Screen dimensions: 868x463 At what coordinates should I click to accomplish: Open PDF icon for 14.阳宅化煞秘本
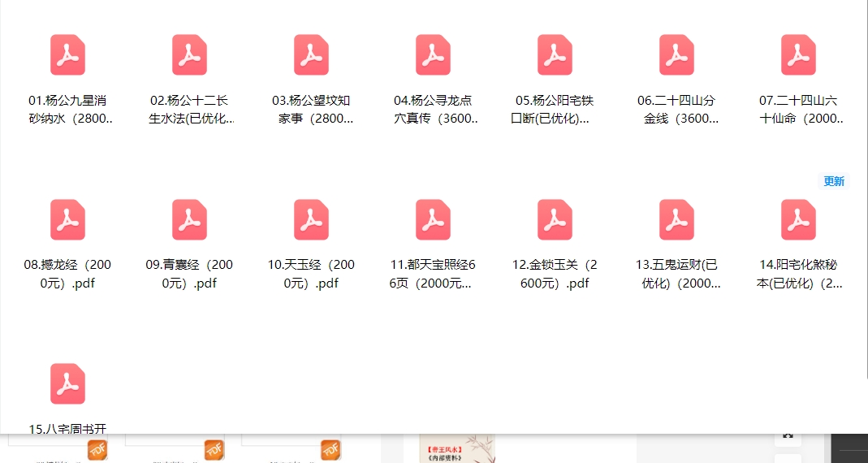(x=798, y=219)
